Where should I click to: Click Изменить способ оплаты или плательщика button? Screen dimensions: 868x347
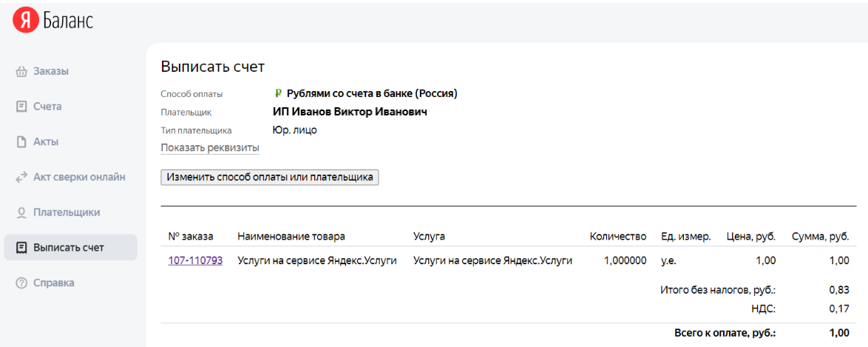click(270, 178)
